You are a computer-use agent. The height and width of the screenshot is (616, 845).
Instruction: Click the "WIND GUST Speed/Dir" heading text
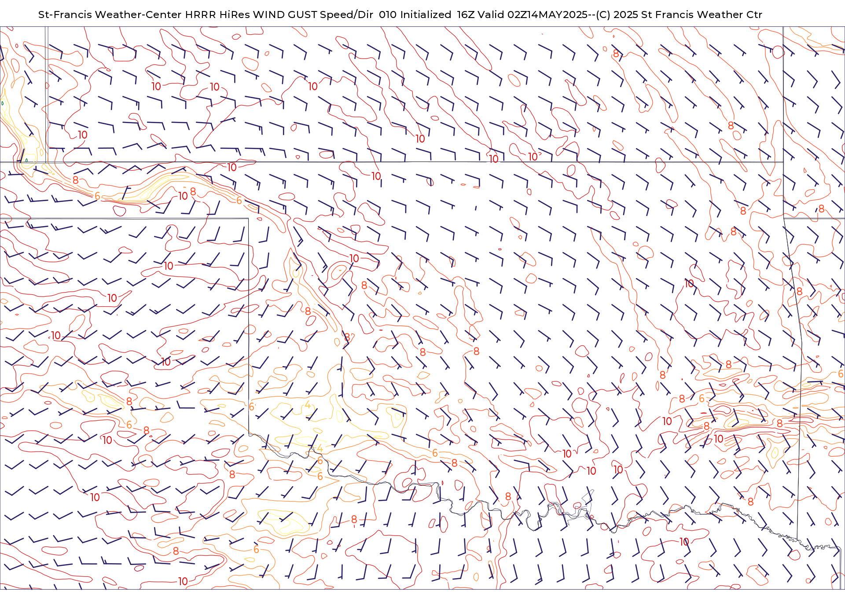(313, 15)
